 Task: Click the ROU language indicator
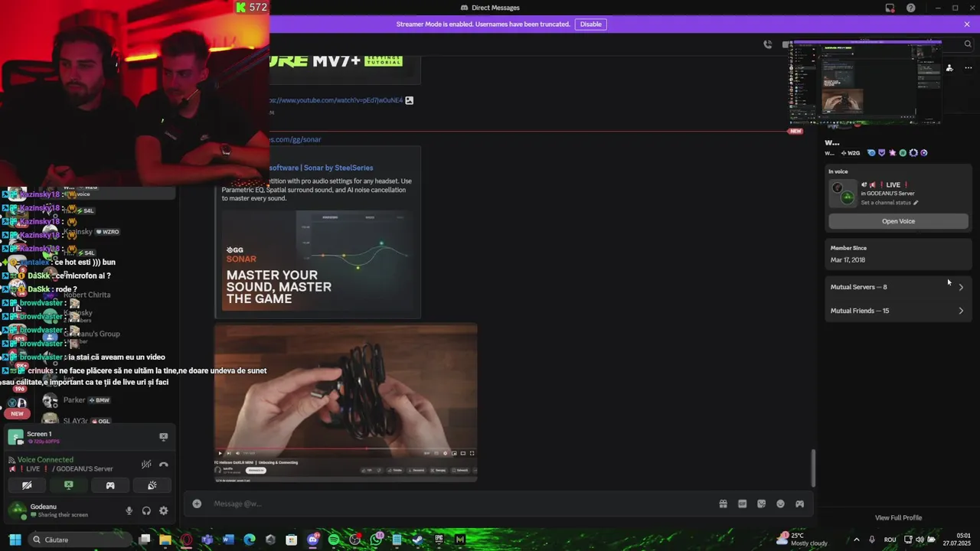coord(890,540)
